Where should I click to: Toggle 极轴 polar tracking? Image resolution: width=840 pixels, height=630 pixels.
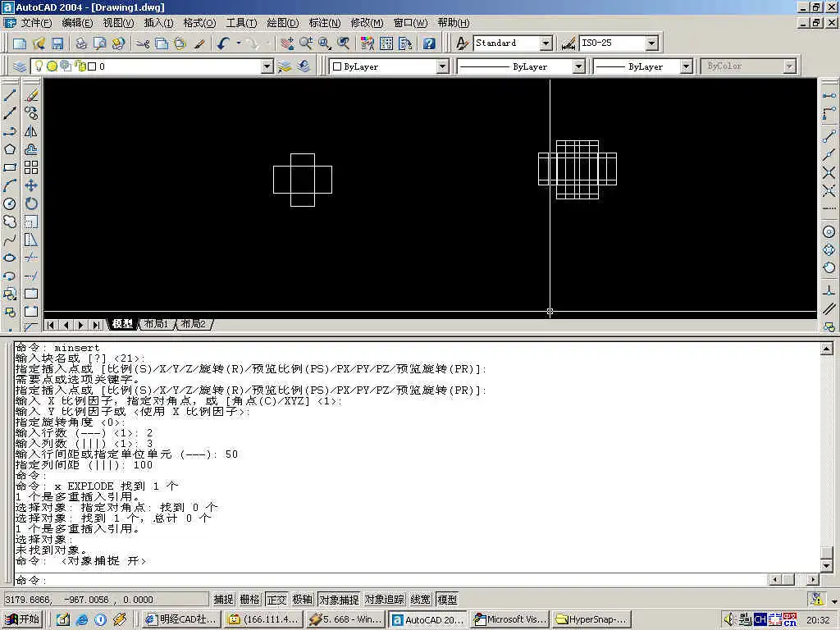tap(303, 600)
